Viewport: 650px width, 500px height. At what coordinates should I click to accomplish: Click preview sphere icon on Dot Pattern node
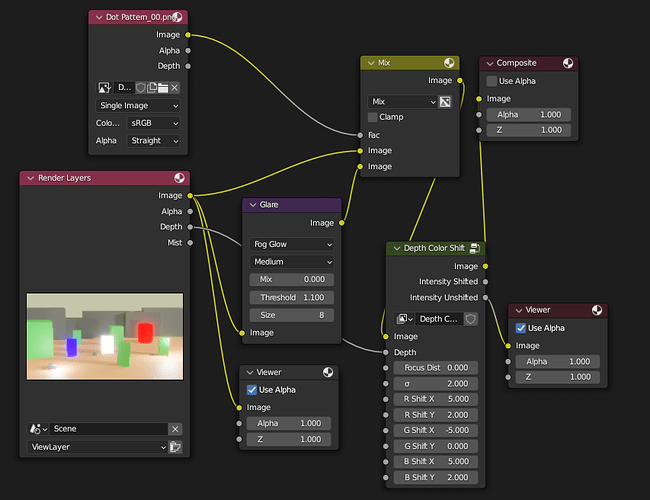(177, 17)
